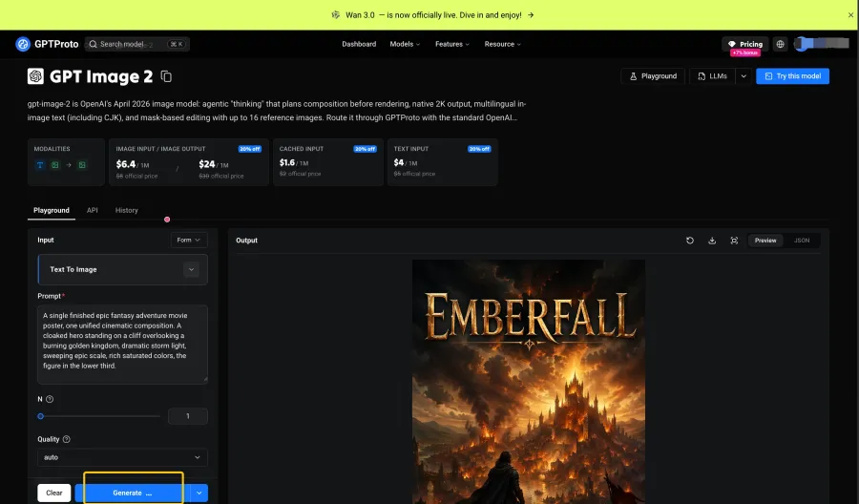Screen dimensions: 859x504
Task: Download the generated output image
Action: pyautogui.click(x=712, y=241)
